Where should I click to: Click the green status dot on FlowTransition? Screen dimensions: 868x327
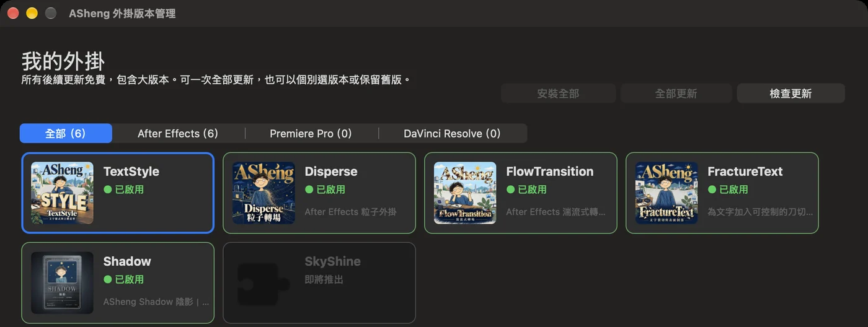pos(511,190)
